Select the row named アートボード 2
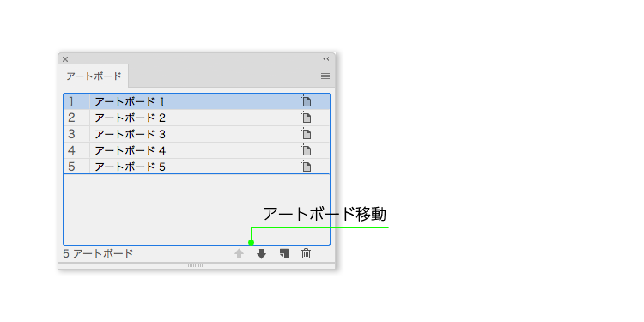 (197, 118)
